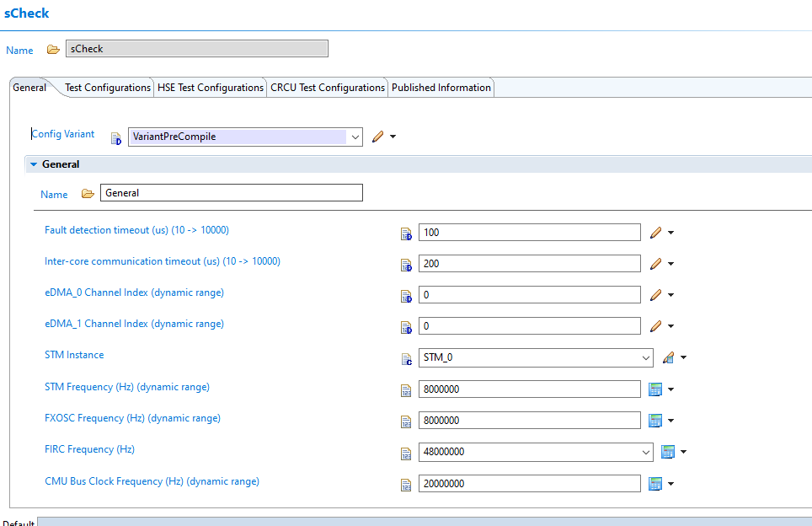Open the arrow menu for eDMA_1 Channel Index
The image size is (812, 526).
tap(670, 326)
